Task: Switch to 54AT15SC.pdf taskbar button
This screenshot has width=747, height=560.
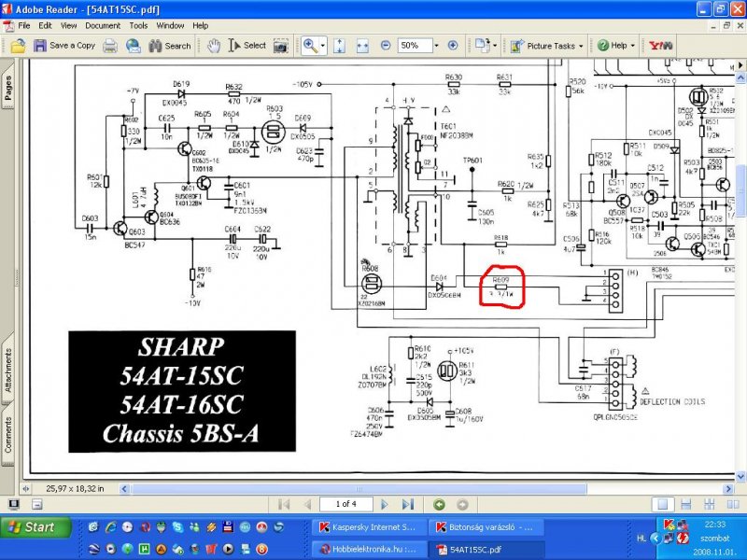Action: point(485,549)
